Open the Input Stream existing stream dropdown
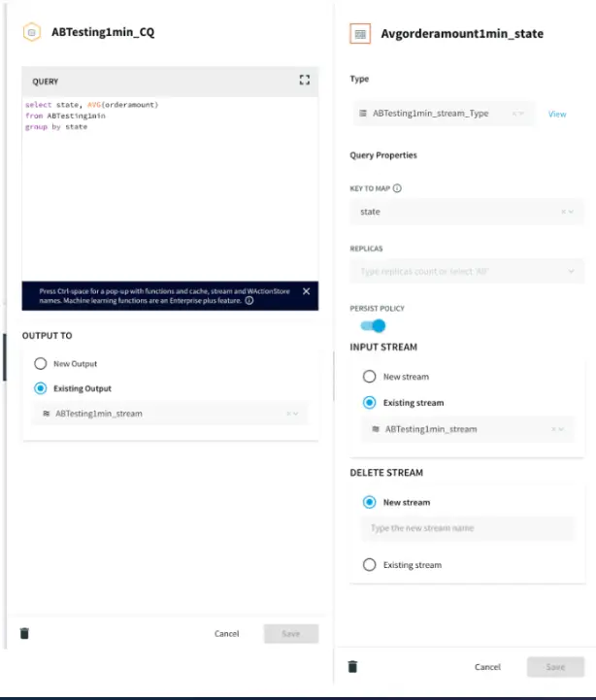 click(467, 429)
